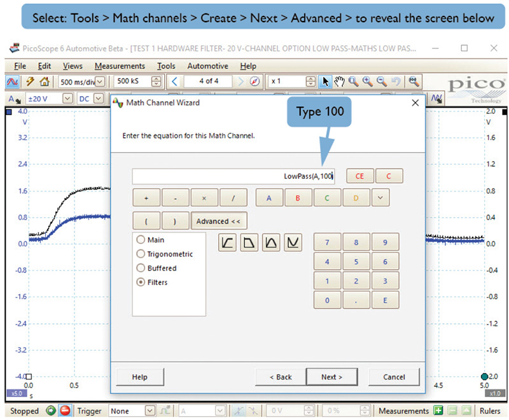Open the 500 ms/div timebase dropdown
509x420 pixels.
tap(101, 81)
